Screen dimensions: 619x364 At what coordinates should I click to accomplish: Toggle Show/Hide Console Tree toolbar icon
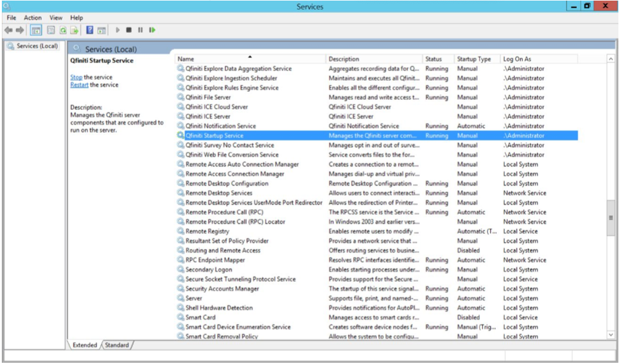36,30
